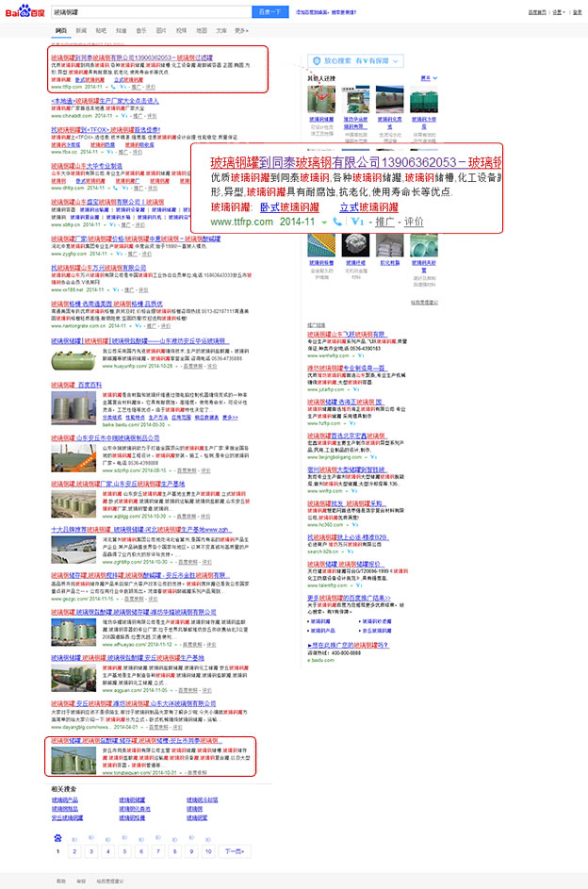Click the Baidu logo
This screenshot has height=889, width=588.
click(24, 10)
